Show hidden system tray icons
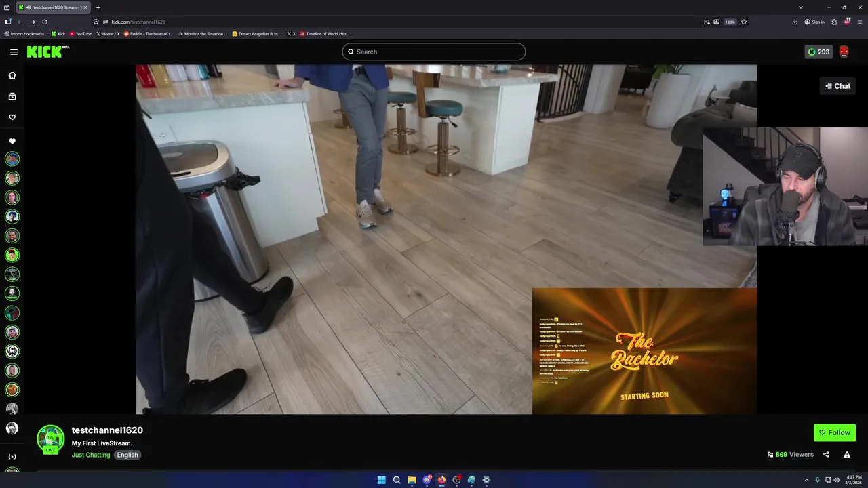The width and height of the screenshot is (868, 488). [806, 480]
